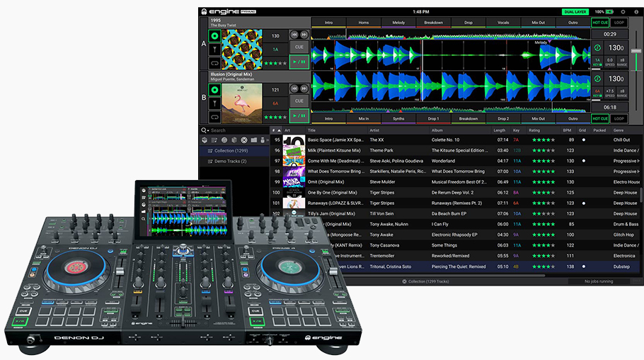Click into the Search input field
This screenshot has height=360, width=644.
click(x=238, y=130)
